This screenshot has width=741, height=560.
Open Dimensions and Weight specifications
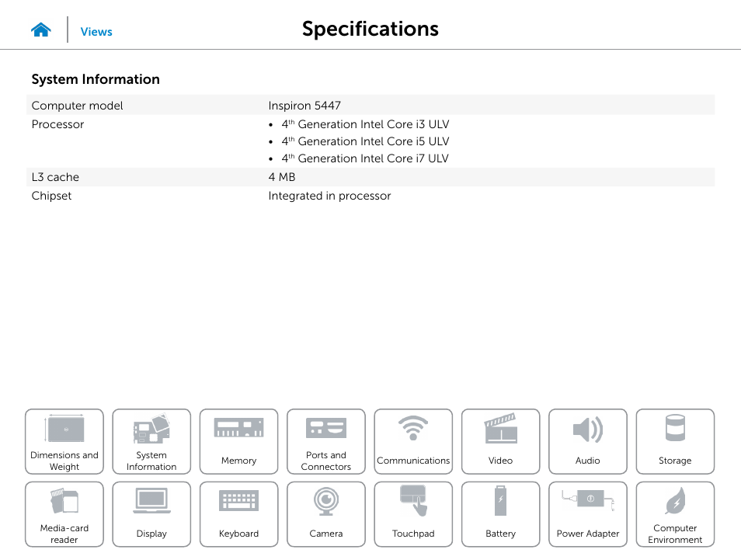coord(64,441)
